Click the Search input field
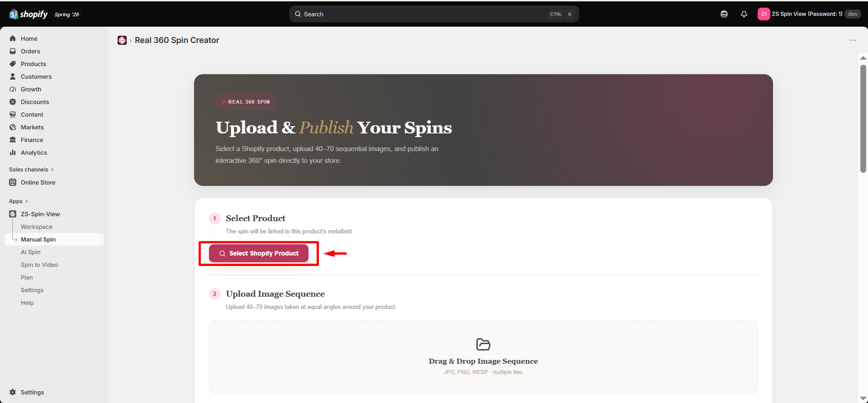Image resolution: width=868 pixels, height=403 pixels. pyautogui.click(x=434, y=14)
